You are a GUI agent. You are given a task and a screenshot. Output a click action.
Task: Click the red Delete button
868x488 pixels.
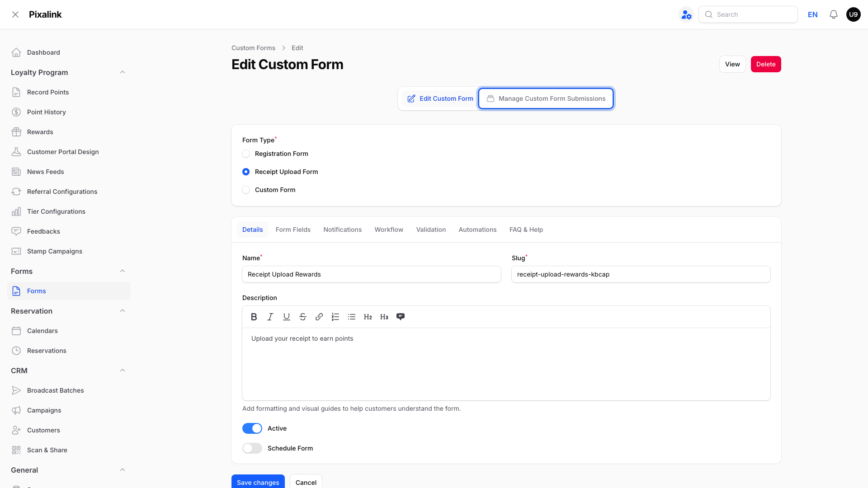click(x=766, y=64)
